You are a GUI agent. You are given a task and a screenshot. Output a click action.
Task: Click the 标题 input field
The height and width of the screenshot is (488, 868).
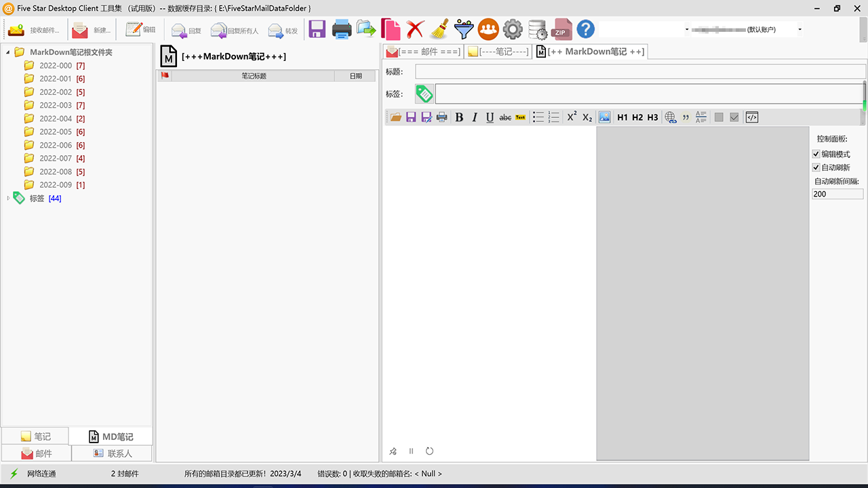click(639, 72)
